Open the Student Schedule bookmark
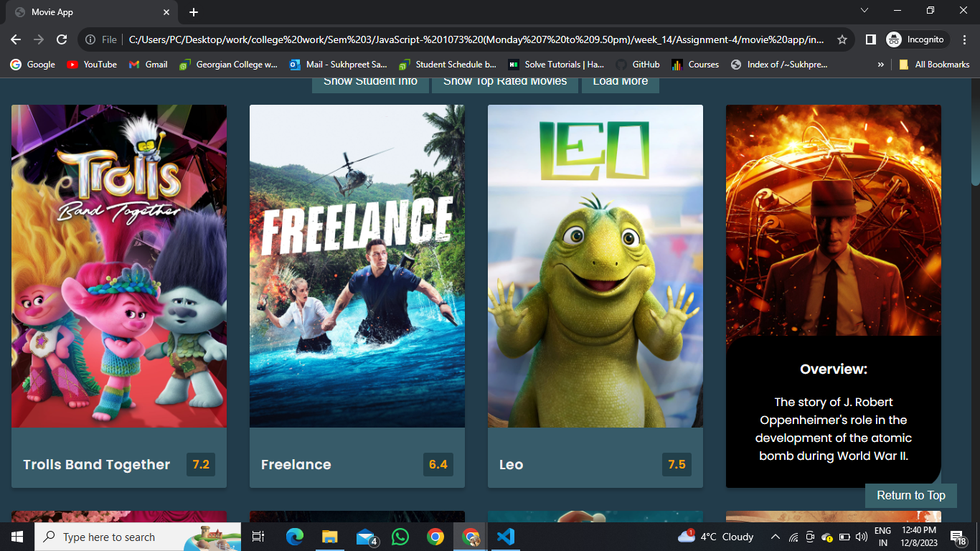This screenshot has height=551, width=980. pyautogui.click(x=448, y=65)
